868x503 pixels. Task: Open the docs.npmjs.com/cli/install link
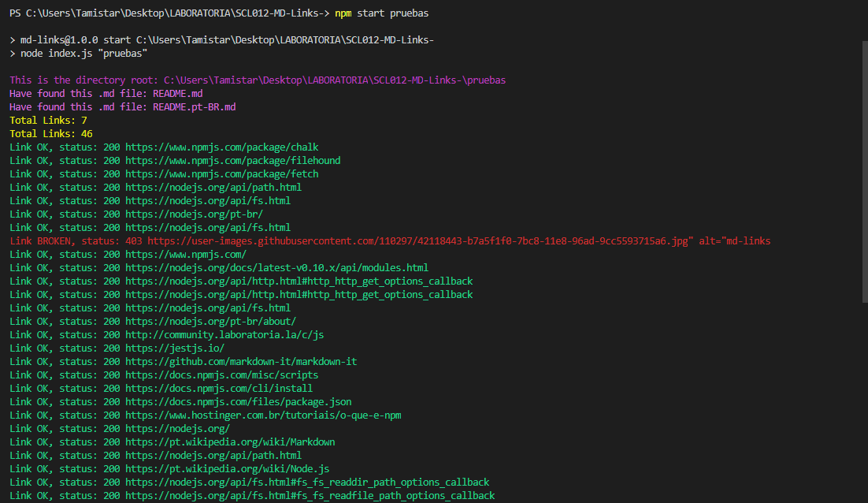pyautogui.click(x=219, y=389)
